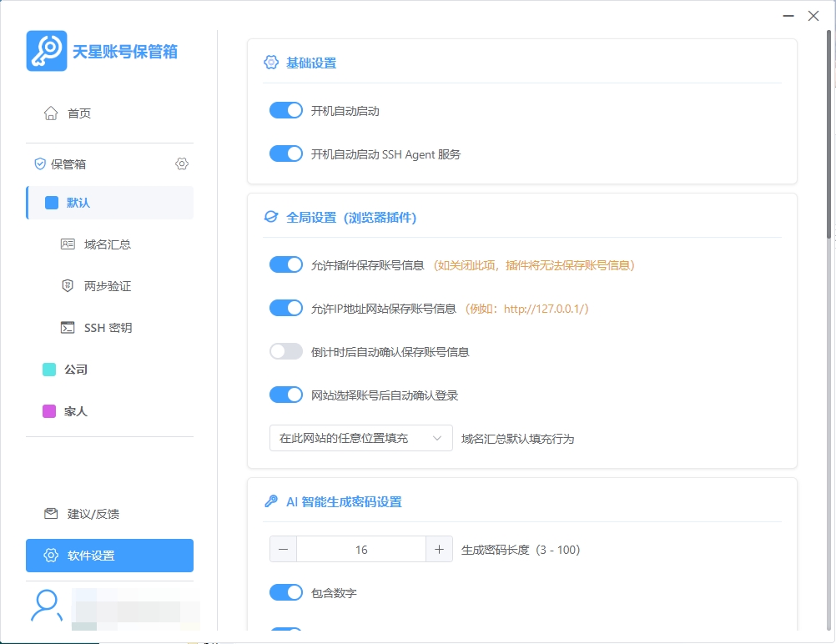This screenshot has width=836, height=644.
Task: Open the 在此网站的任意位置填充 dropdown
Action: click(x=360, y=438)
